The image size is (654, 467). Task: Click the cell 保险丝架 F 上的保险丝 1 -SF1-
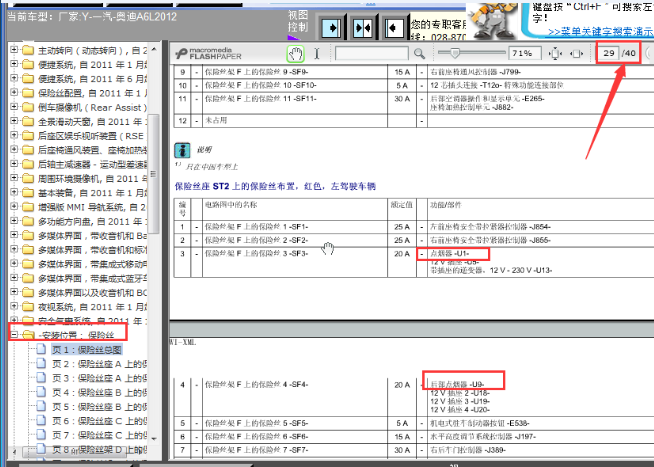257,227
